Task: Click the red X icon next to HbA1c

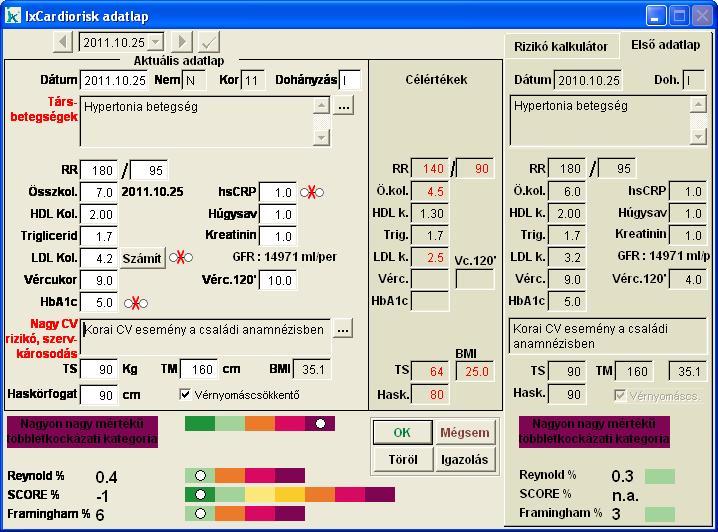Action: tap(132, 303)
